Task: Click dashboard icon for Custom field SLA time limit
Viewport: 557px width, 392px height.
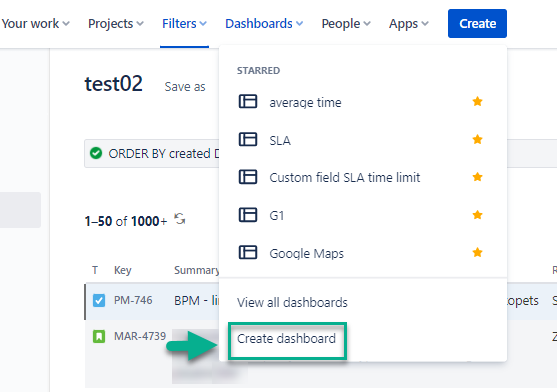Action: [248, 177]
